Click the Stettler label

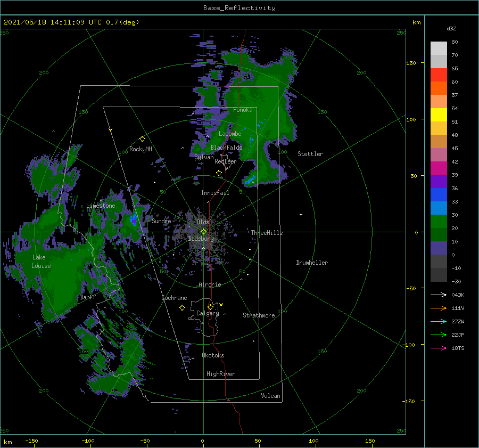pyautogui.click(x=310, y=154)
